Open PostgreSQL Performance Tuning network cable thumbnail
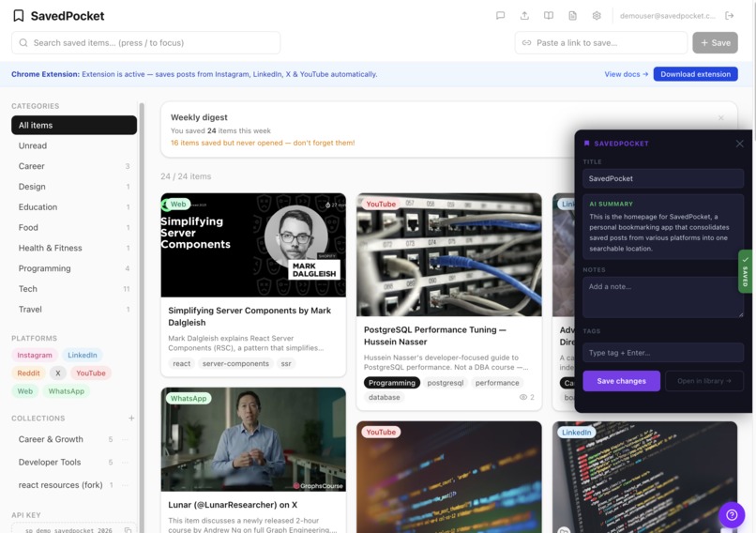The width and height of the screenshot is (756, 533). 449,254
